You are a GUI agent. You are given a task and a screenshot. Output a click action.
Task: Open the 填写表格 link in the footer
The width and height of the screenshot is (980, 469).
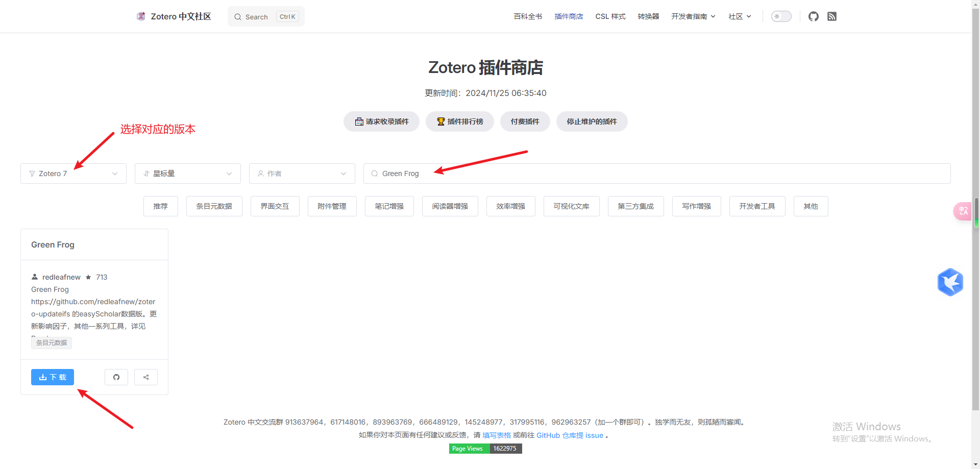click(497, 435)
